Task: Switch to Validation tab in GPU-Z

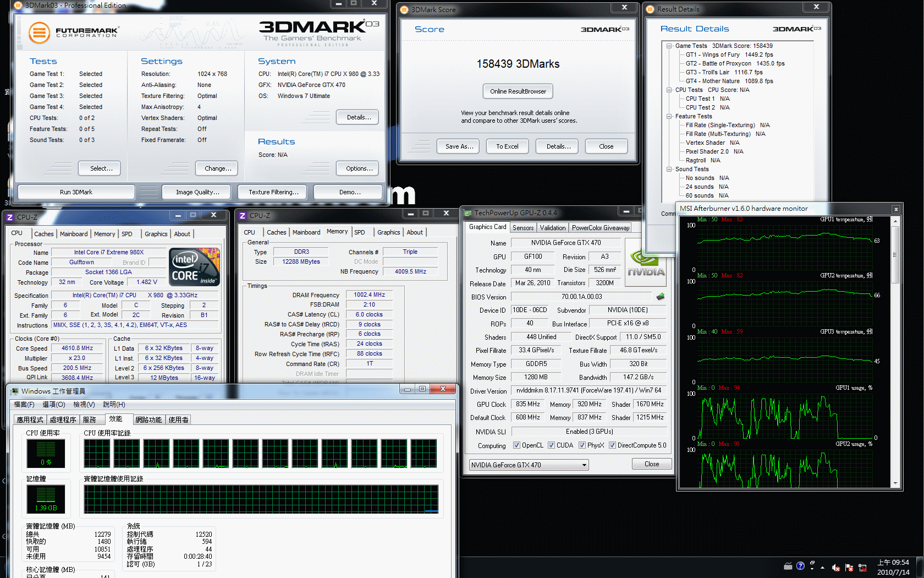Action: pos(553,228)
